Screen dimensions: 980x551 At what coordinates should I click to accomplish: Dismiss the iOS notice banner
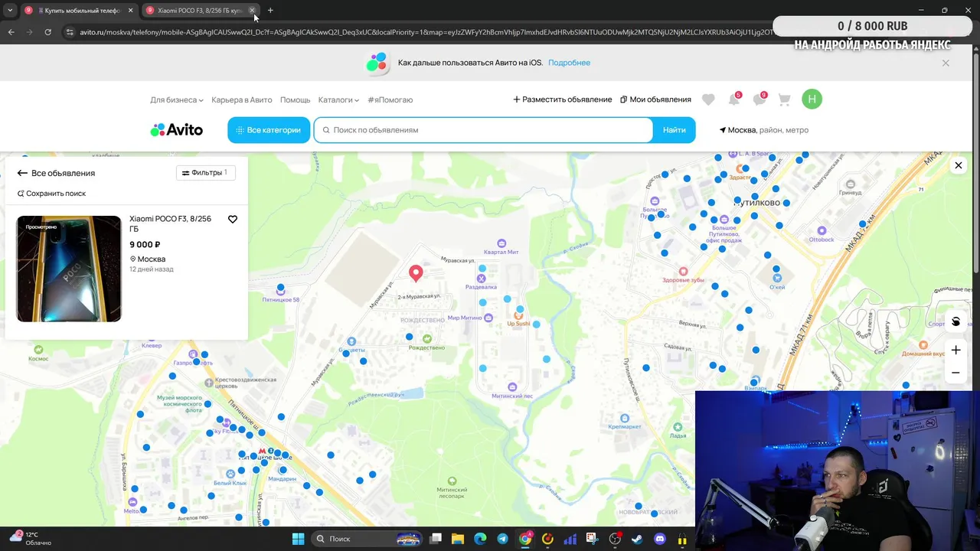pyautogui.click(x=946, y=63)
